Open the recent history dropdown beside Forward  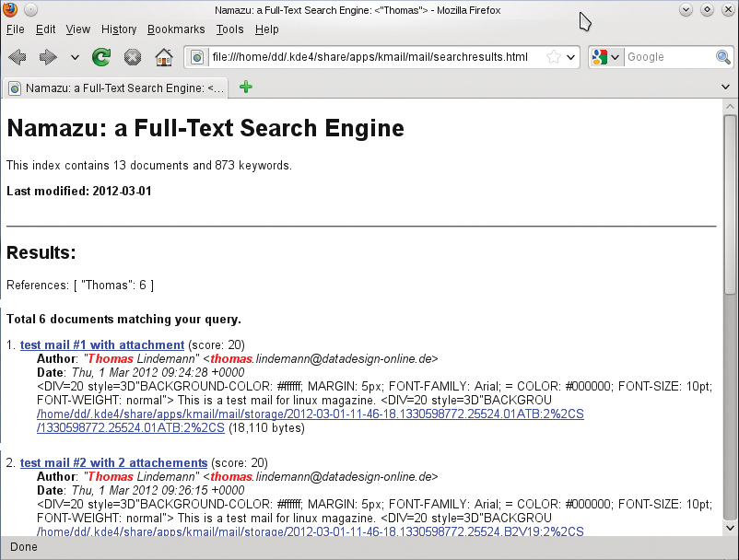pyautogui.click(x=76, y=56)
